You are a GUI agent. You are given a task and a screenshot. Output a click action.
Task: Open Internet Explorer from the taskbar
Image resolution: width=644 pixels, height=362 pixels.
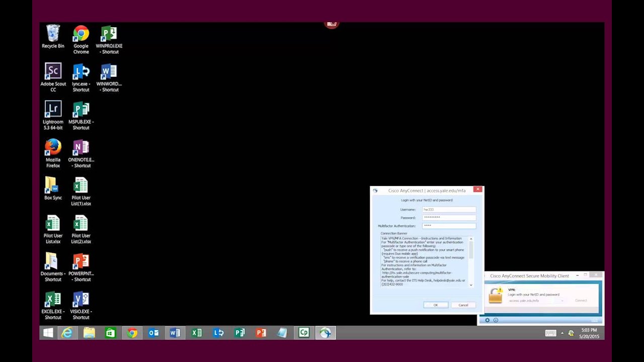(x=67, y=333)
